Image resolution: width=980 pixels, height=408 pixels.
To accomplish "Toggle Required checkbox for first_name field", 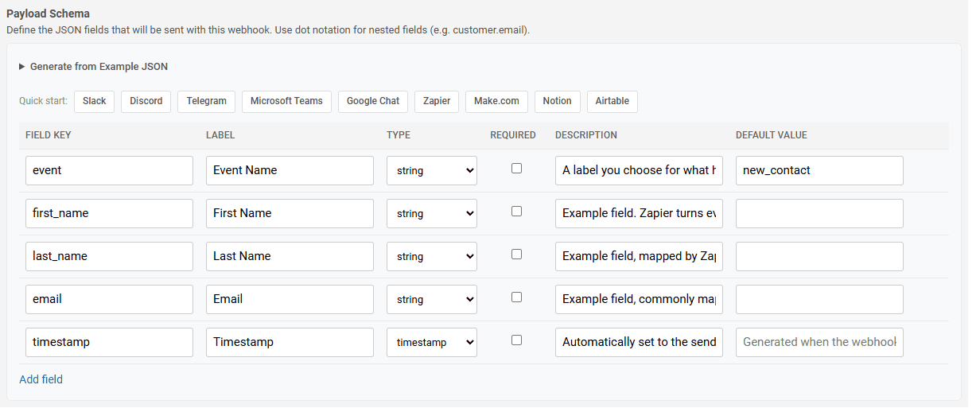I will (x=516, y=211).
